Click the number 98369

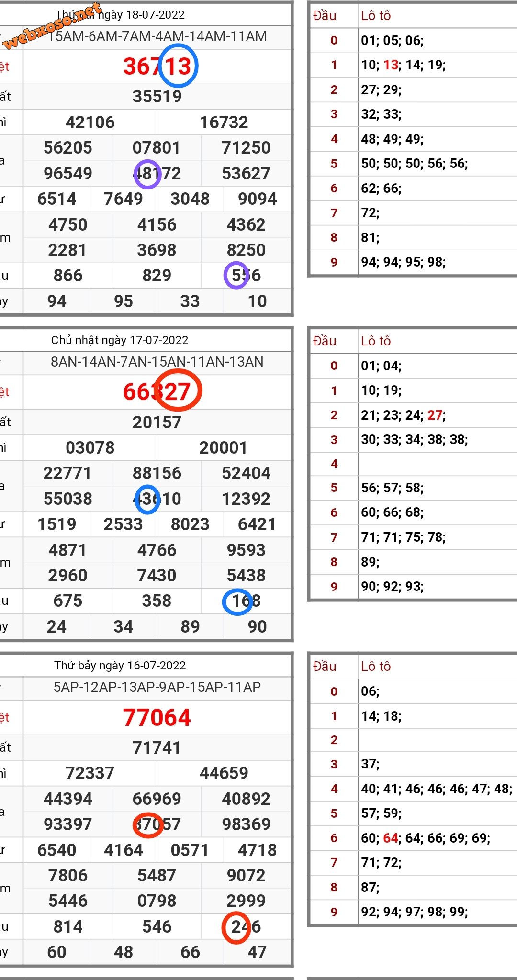tap(246, 824)
